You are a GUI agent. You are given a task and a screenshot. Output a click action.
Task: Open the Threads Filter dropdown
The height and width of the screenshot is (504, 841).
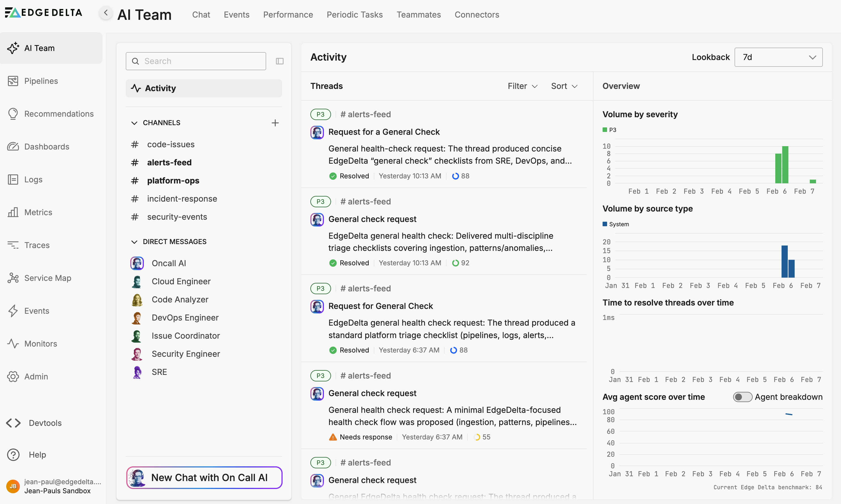522,86
